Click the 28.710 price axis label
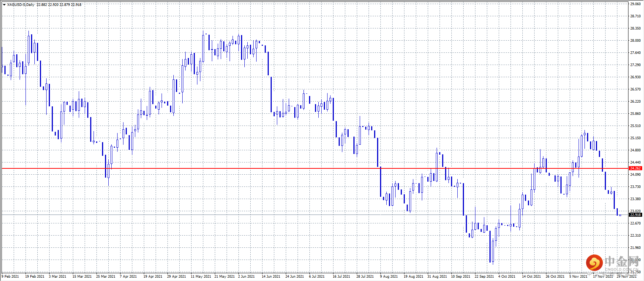This screenshot has height=281, width=644. [635, 16]
